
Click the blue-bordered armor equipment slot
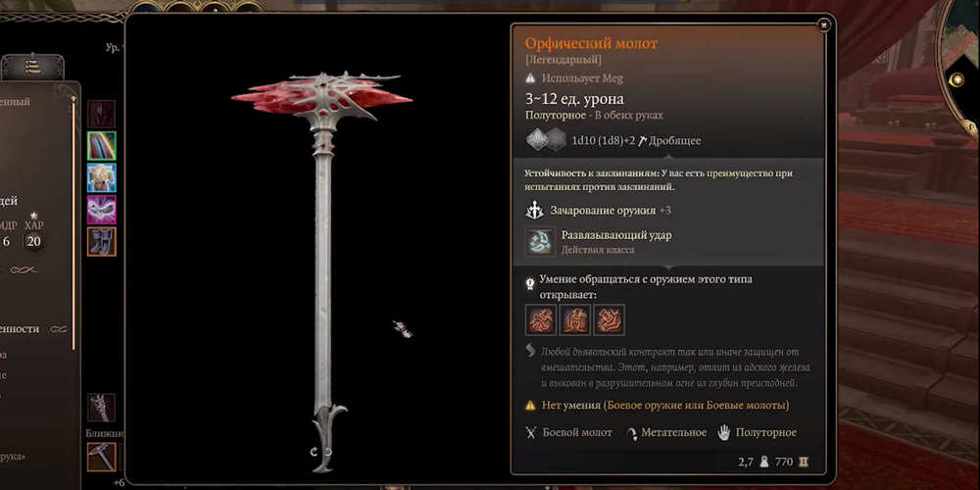[101, 177]
